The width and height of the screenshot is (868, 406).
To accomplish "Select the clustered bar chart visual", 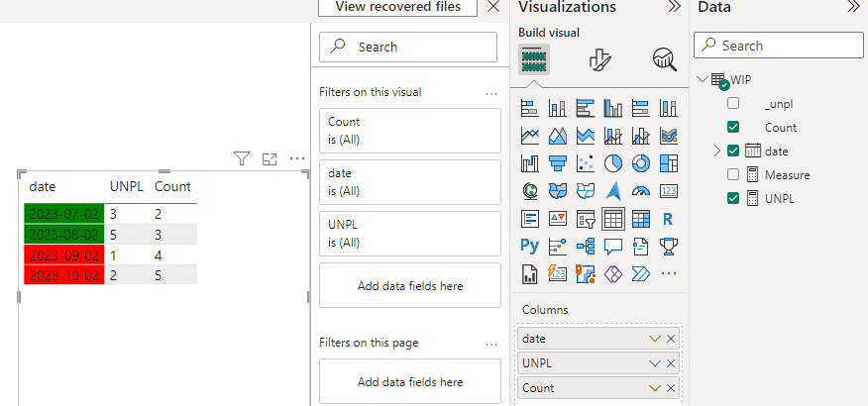I will point(586,108).
